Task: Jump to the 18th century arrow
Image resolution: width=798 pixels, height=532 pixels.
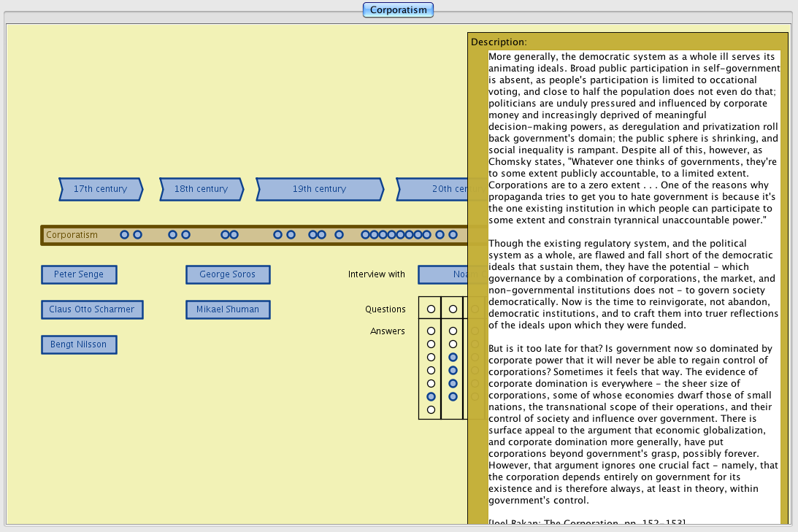Action: (201, 189)
